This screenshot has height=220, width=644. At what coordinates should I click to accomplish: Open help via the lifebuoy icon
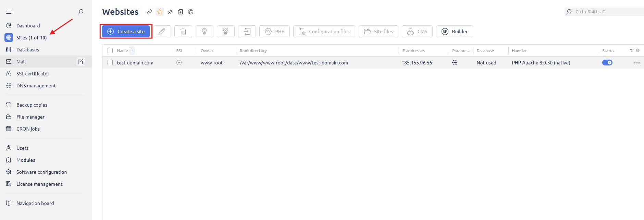tap(191, 12)
